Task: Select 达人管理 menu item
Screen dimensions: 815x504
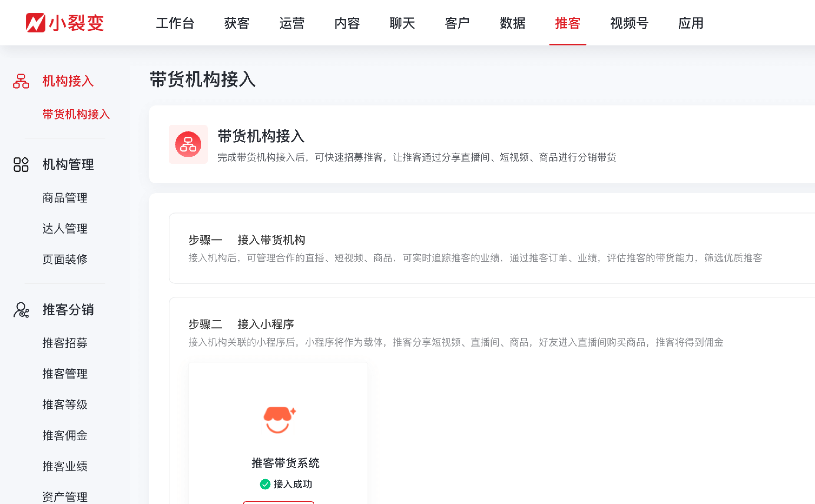Action: [x=65, y=229]
